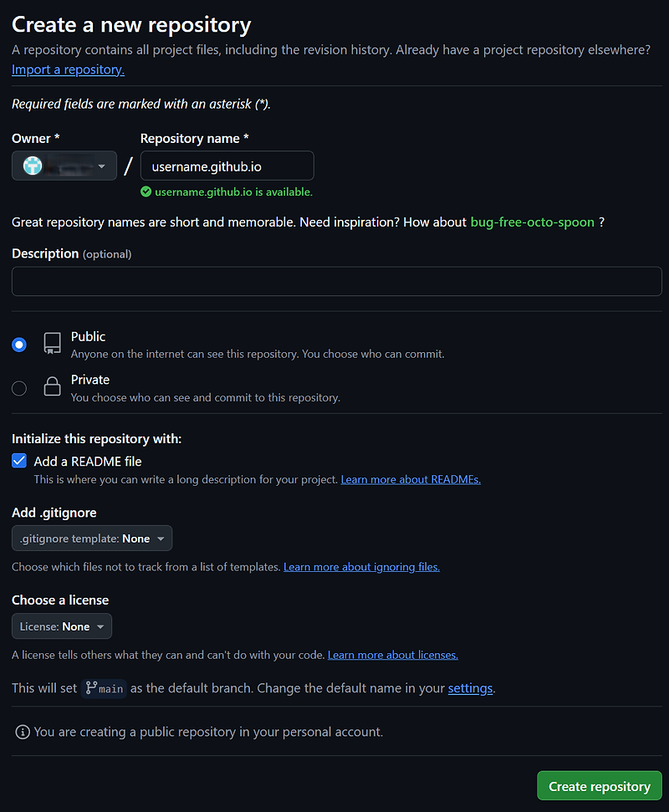669x812 pixels.
Task: Select the Public repository radio button
Action: click(x=18, y=344)
